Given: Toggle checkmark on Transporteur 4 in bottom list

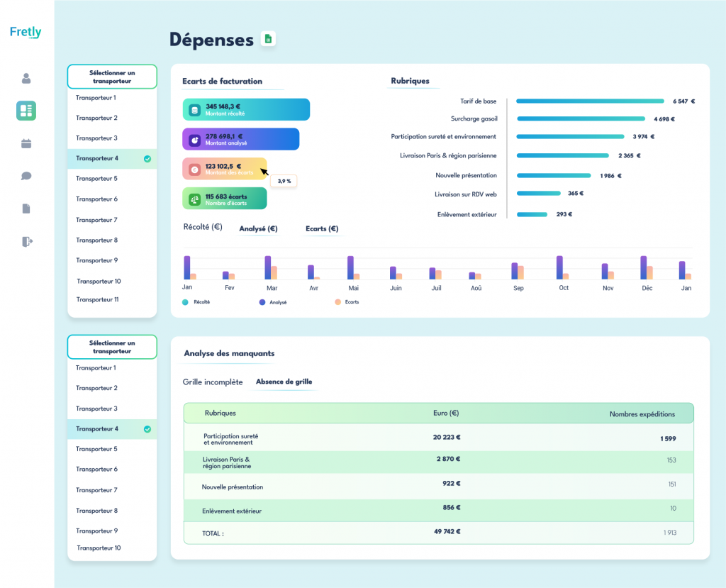Looking at the screenshot, I should (147, 429).
